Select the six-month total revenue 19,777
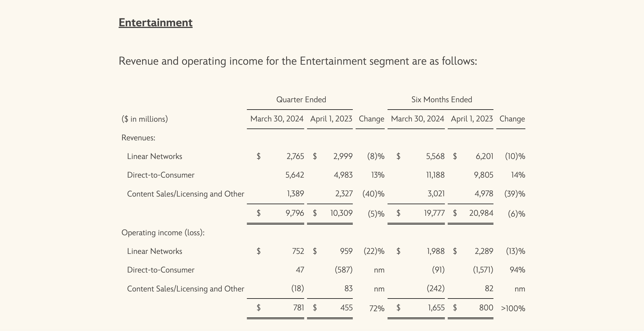The width and height of the screenshot is (644, 331). (x=434, y=213)
